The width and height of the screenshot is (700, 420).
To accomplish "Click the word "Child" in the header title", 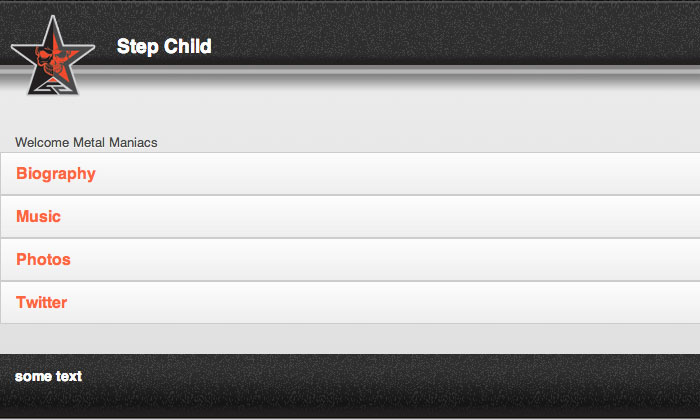I will click(188, 47).
